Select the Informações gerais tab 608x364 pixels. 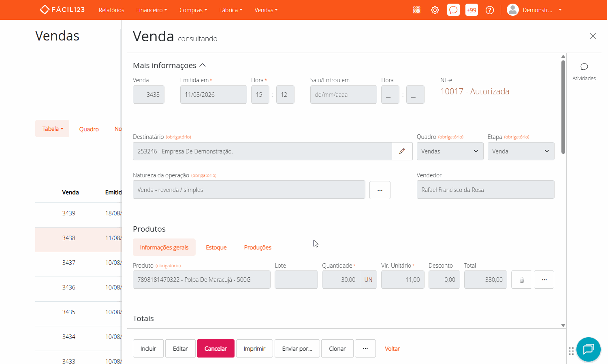click(x=164, y=247)
